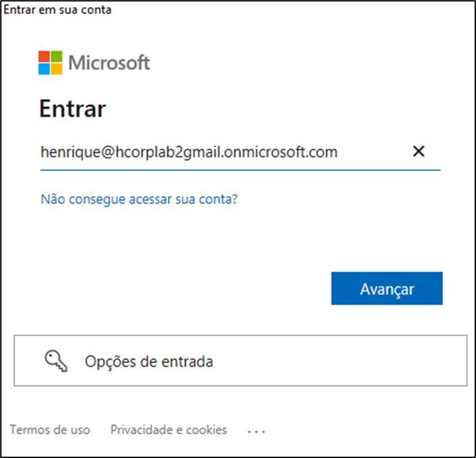
Task: Click the 'Entrar' heading
Action: pyautogui.click(x=73, y=108)
